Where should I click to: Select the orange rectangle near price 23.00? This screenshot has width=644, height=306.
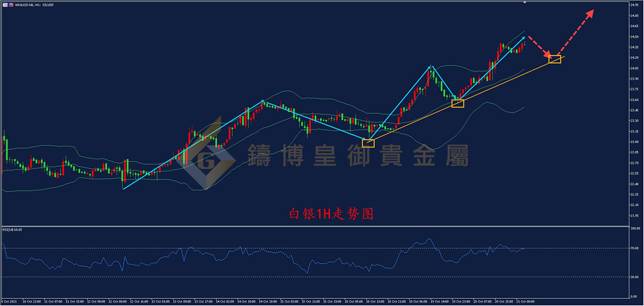[x=368, y=143]
